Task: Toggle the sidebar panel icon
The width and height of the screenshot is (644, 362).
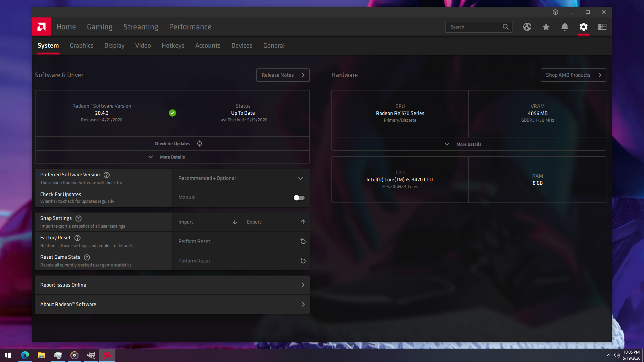Action: tap(602, 27)
